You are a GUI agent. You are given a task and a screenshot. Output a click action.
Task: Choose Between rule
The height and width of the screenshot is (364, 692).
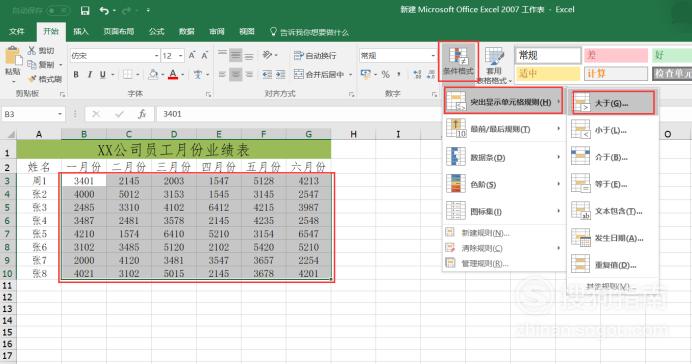613,157
